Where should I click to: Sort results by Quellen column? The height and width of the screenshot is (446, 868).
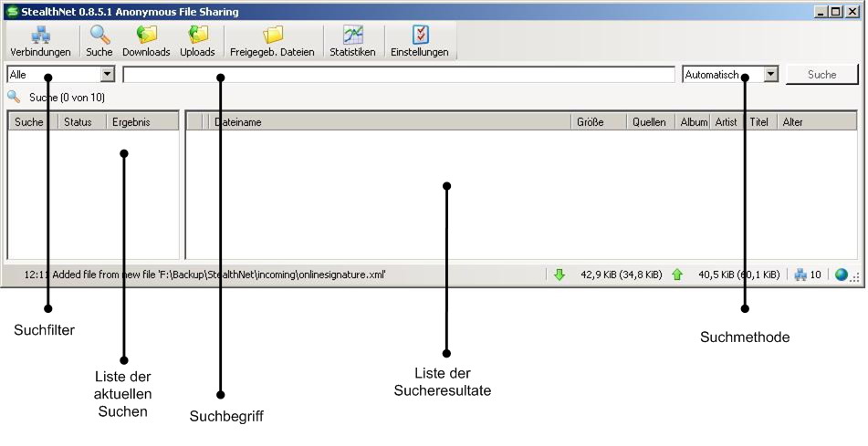pyautogui.click(x=651, y=122)
